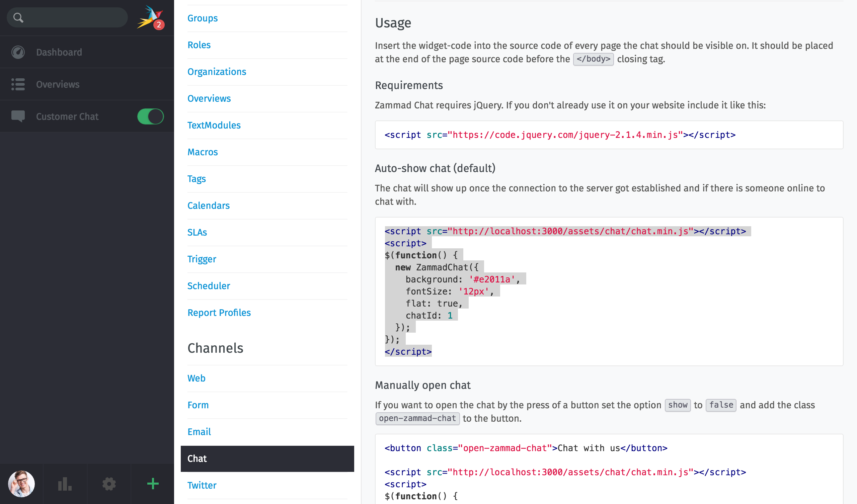Click the background '#e2011a' code line
This screenshot has height=504, width=857.
(463, 279)
